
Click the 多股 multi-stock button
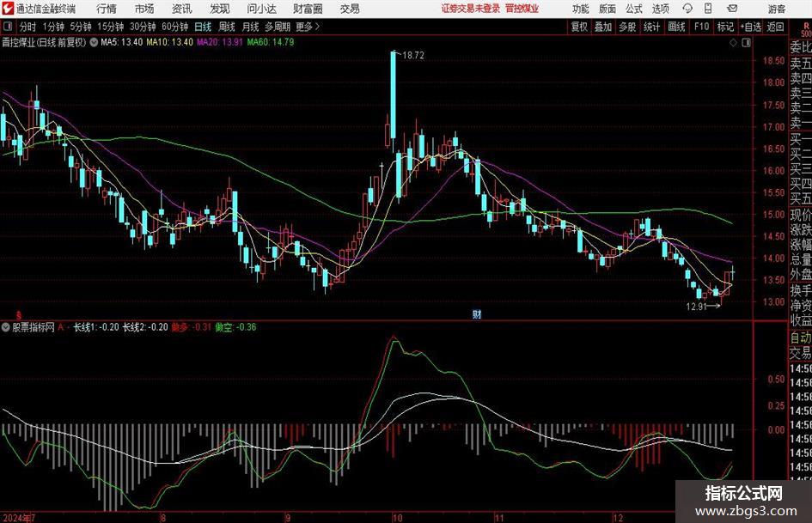[627, 27]
